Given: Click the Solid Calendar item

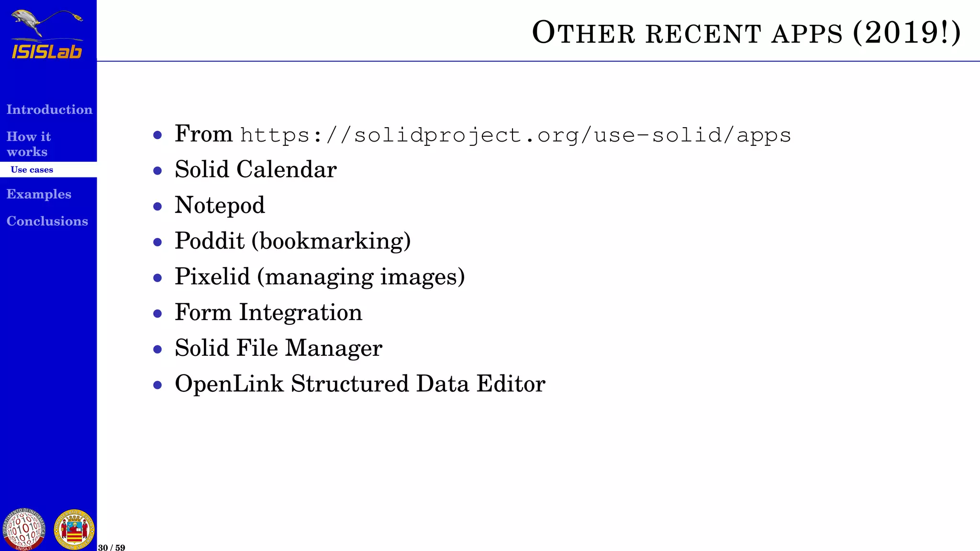Looking at the screenshot, I should 256,170.
